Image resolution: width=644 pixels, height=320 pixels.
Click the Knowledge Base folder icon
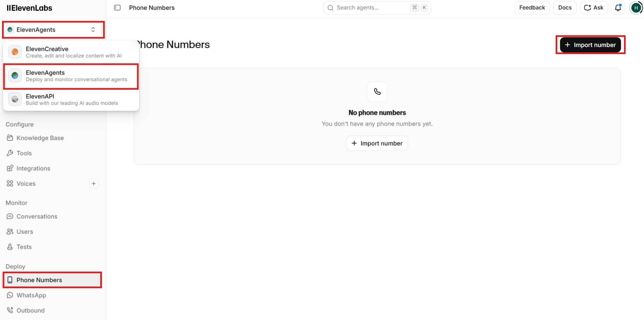tap(10, 138)
